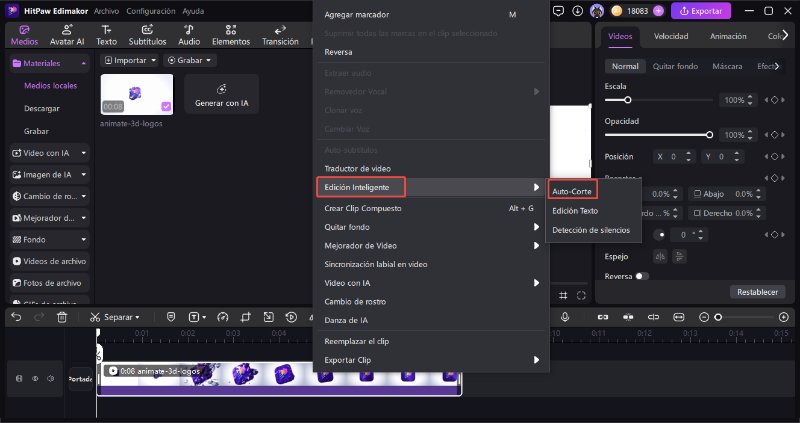Click the Opacidad slider handle
800x423 pixels.
tap(710, 134)
